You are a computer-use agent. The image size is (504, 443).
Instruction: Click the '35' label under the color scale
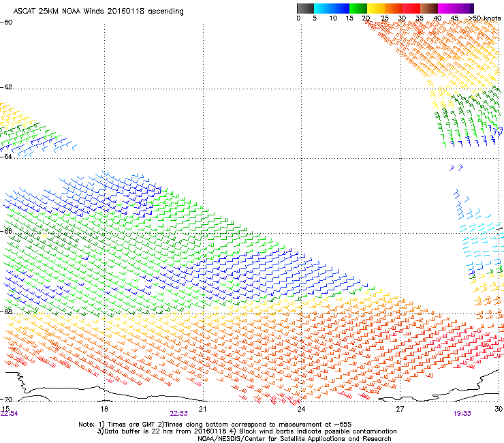click(420, 18)
